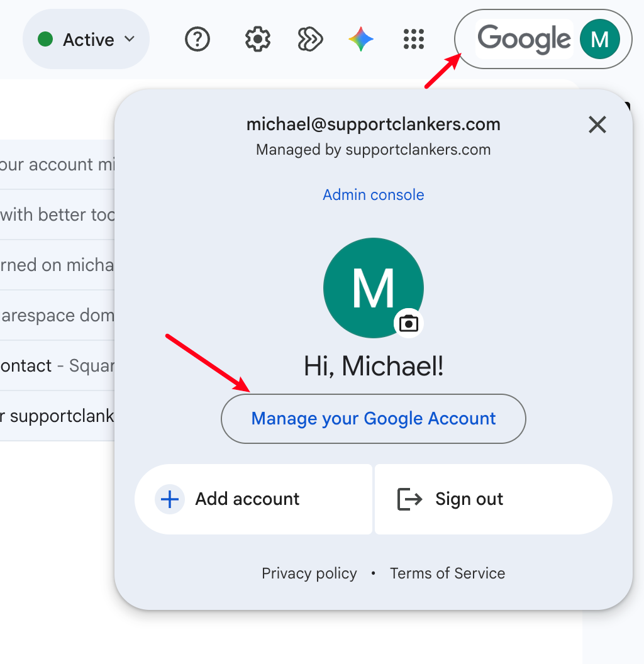Open email row containing 'arespace dom'
644x664 pixels.
57,316
